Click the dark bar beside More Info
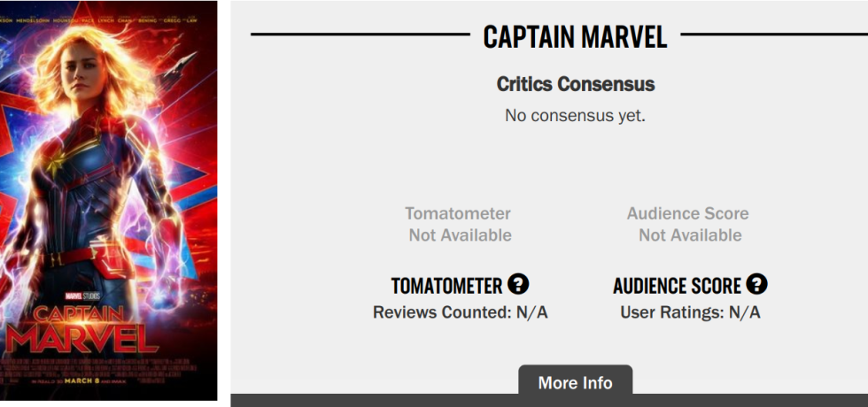 click(x=753, y=400)
